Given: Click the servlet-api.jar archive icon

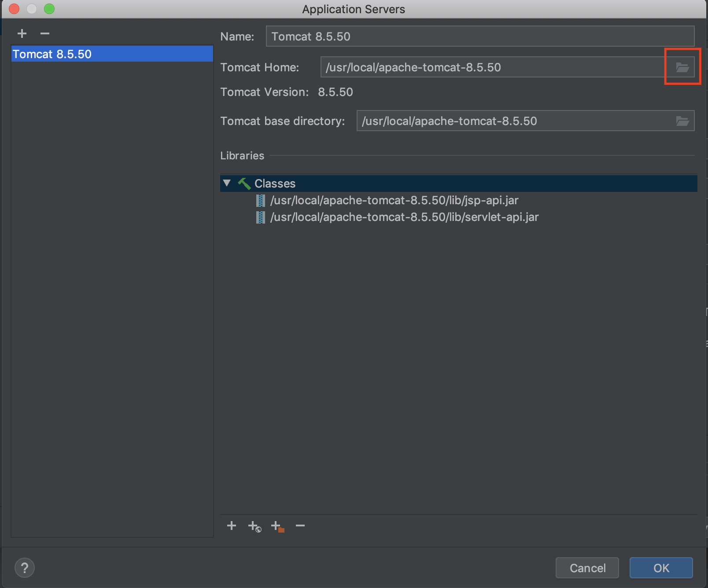Looking at the screenshot, I should click(x=261, y=217).
